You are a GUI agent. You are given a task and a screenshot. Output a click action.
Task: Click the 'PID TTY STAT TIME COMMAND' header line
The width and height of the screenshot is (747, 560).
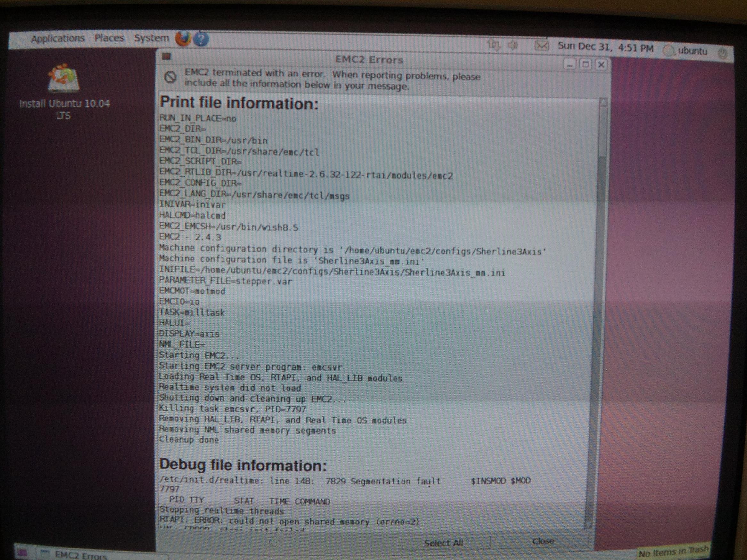pos(249,501)
